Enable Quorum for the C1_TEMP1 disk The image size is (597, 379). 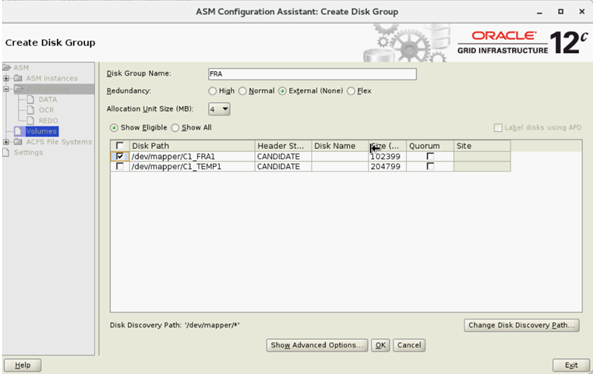[x=430, y=166]
